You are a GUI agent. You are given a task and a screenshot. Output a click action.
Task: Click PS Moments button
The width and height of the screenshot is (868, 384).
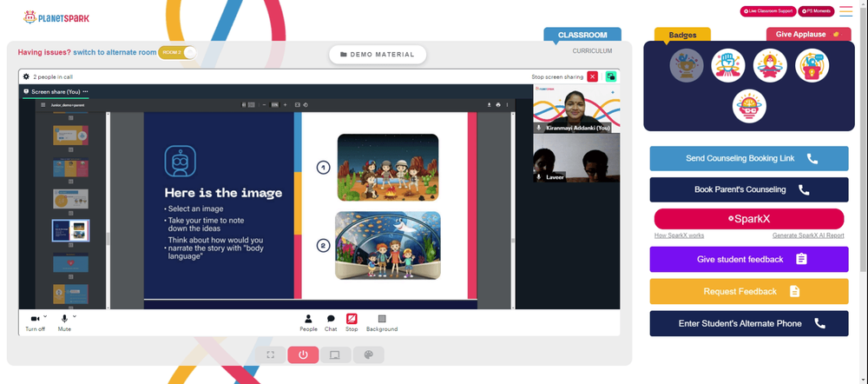817,11
